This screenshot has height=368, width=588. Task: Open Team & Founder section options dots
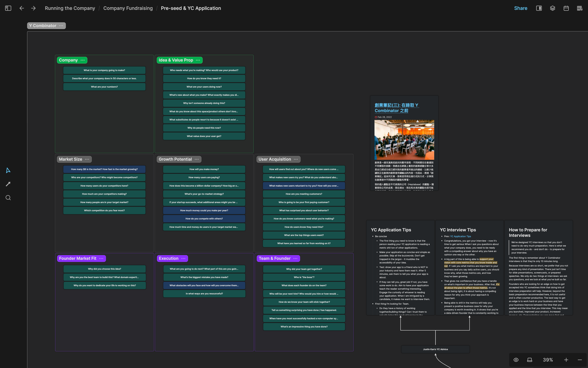[295, 258]
